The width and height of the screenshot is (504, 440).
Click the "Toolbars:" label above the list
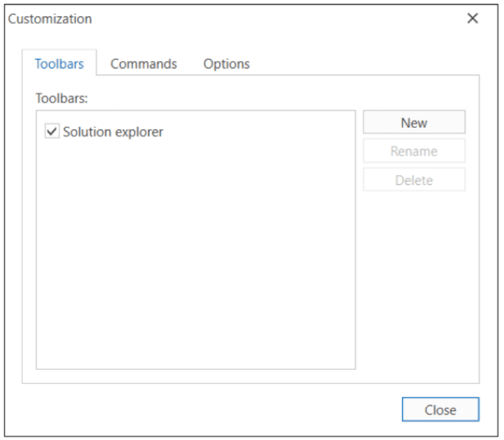(x=62, y=98)
